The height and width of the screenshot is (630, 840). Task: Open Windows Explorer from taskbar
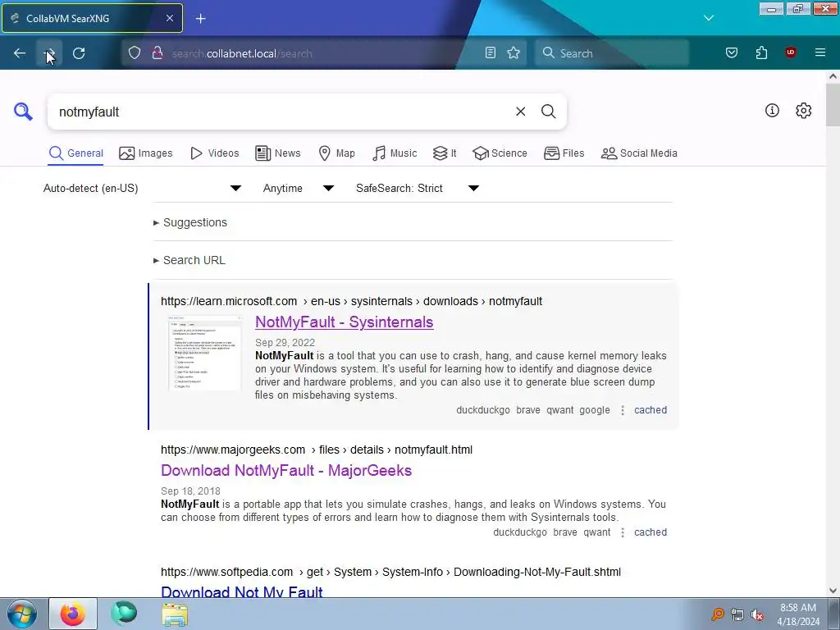tap(175, 615)
